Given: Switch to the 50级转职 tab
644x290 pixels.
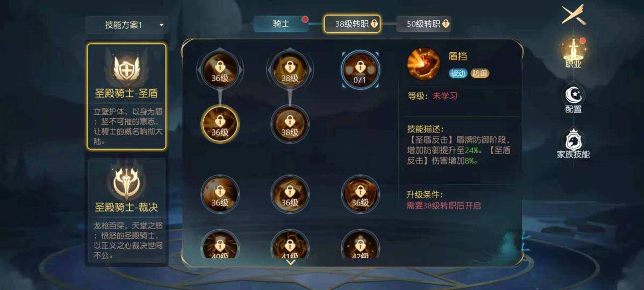Looking at the screenshot, I should pyautogui.click(x=424, y=24).
